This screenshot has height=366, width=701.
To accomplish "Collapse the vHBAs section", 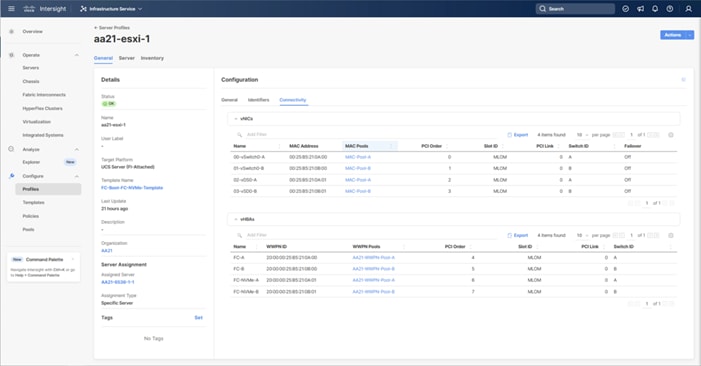I will tap(236, 219).
